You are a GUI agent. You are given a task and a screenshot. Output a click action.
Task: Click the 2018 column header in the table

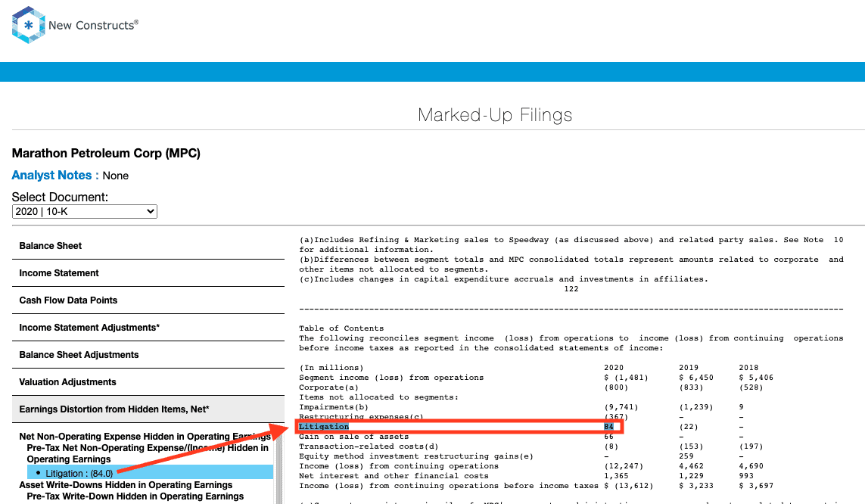click(748, 368)
